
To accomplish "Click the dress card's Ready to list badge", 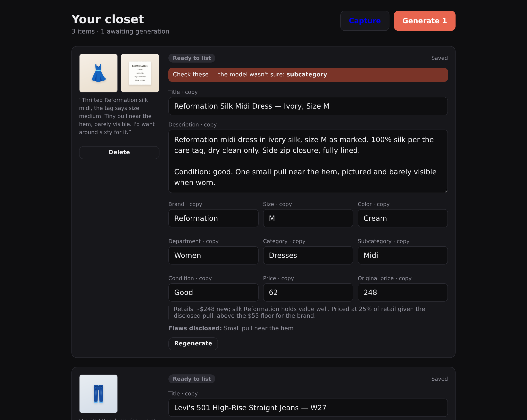I will point(192,58).
